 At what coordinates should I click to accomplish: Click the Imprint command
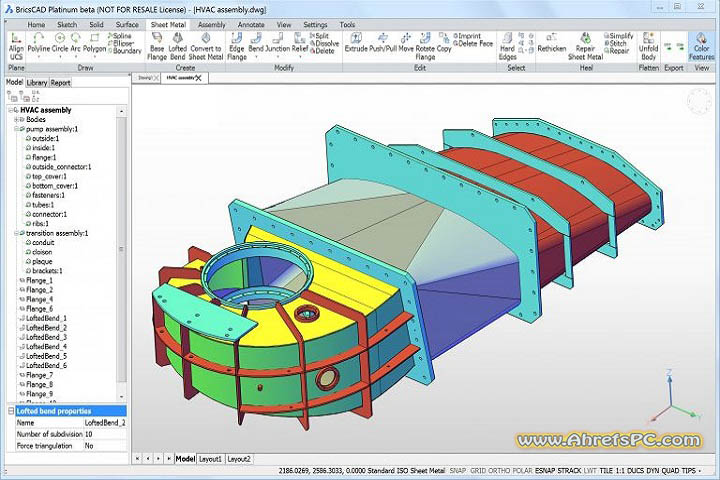point(467,35)
